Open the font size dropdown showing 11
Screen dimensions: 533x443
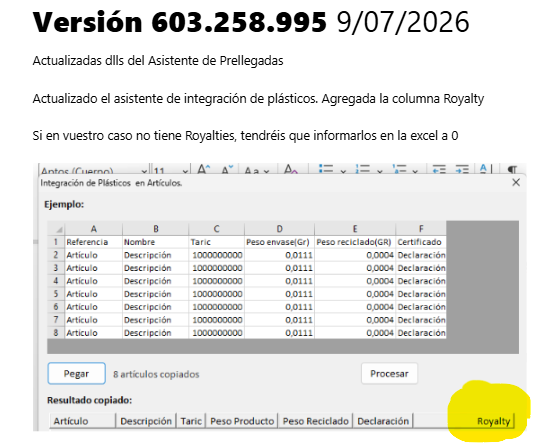(x=170, y=170)
